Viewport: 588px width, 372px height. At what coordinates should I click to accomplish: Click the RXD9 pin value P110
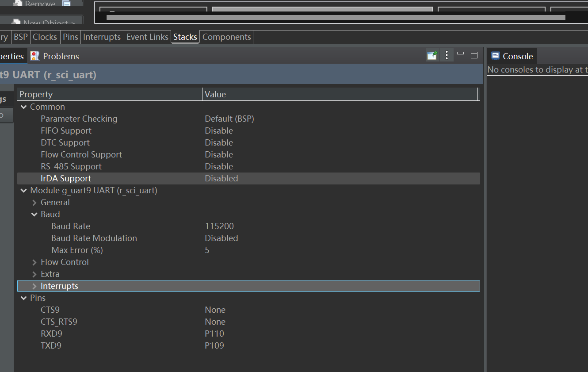coord(214,334)
